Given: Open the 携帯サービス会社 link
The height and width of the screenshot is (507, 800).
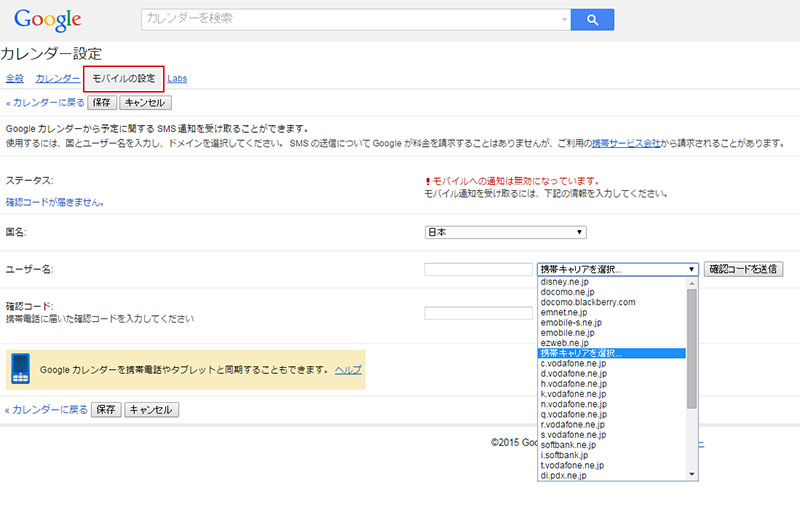Looking at the screenshot, I should [x=626, y=143].
